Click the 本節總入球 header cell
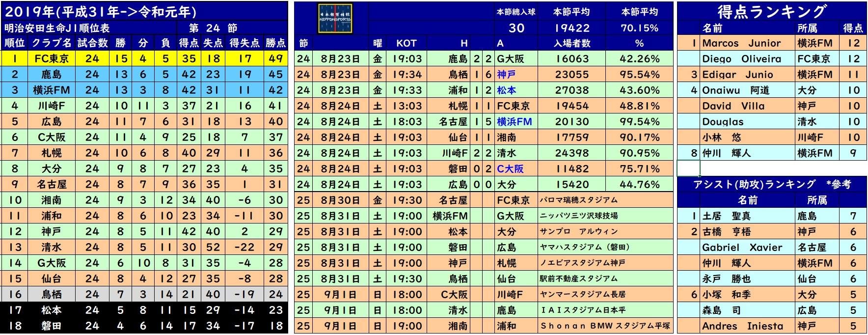 (516, 12)
